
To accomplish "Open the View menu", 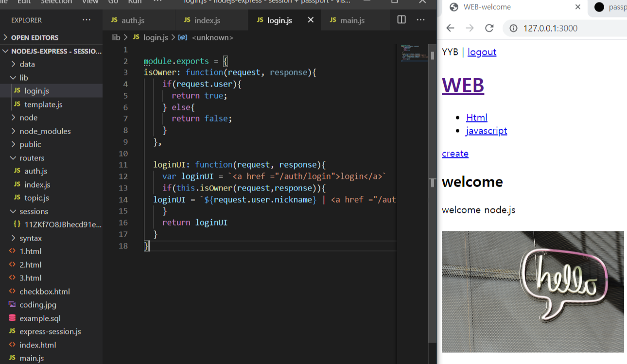I will pos(90,2).
